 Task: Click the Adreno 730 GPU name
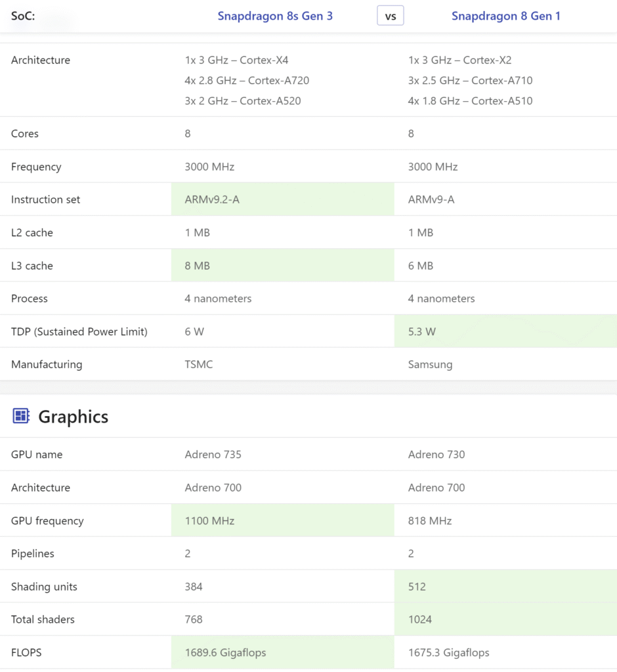pos(436,455)
